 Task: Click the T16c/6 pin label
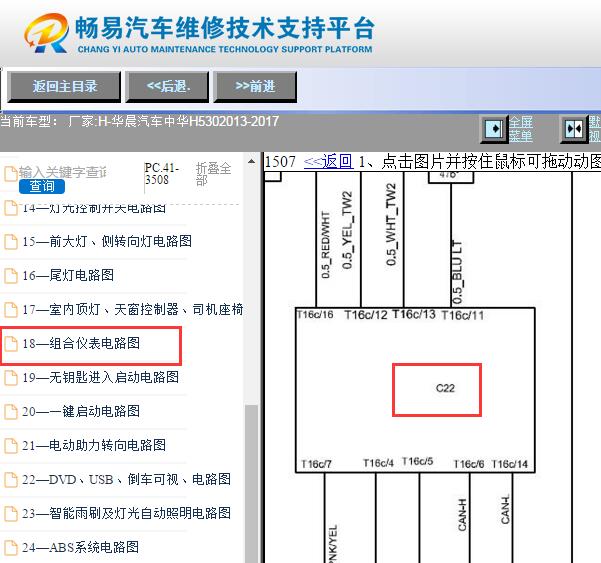(469, 464)
